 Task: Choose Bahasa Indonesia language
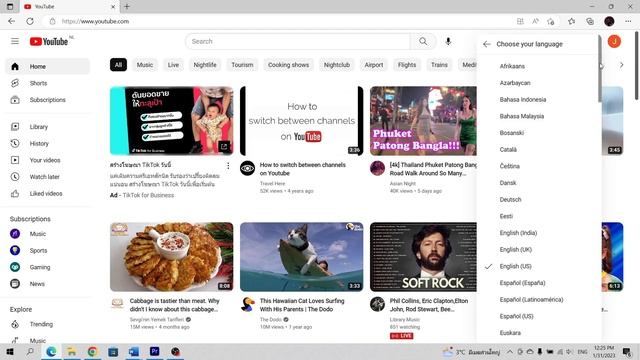coord(538,100)
